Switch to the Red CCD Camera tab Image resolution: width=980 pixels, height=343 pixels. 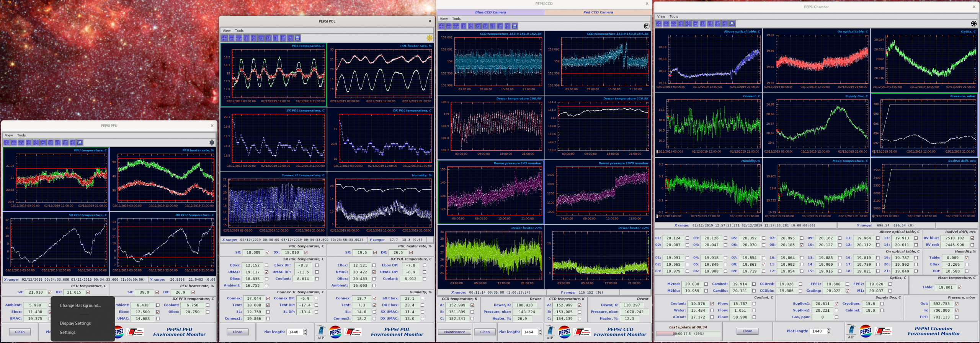(598, 12)
